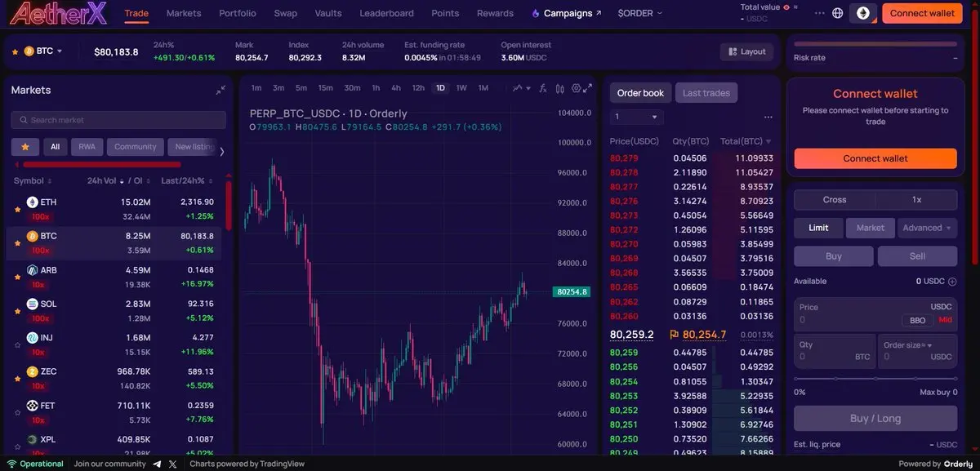Screen dimensions: 980x471
Task: Click the plus icon next to Available USDC
Action: pyautogui.click(x=952, y=282)
